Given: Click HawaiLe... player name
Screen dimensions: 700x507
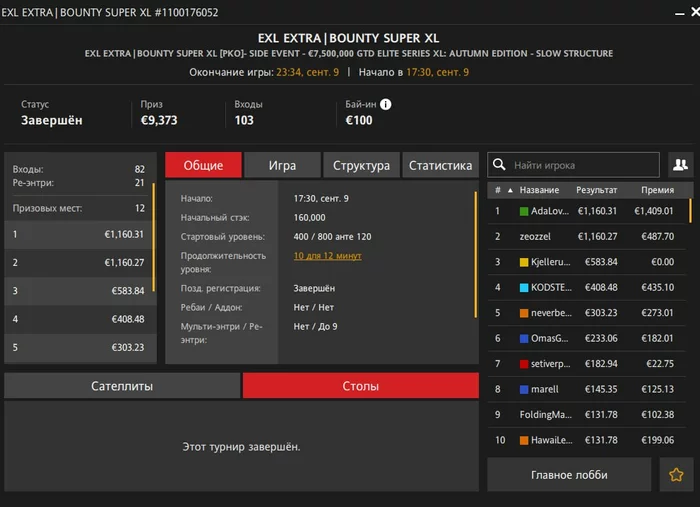Looking at the screenshot, I should tap(551, 441).
